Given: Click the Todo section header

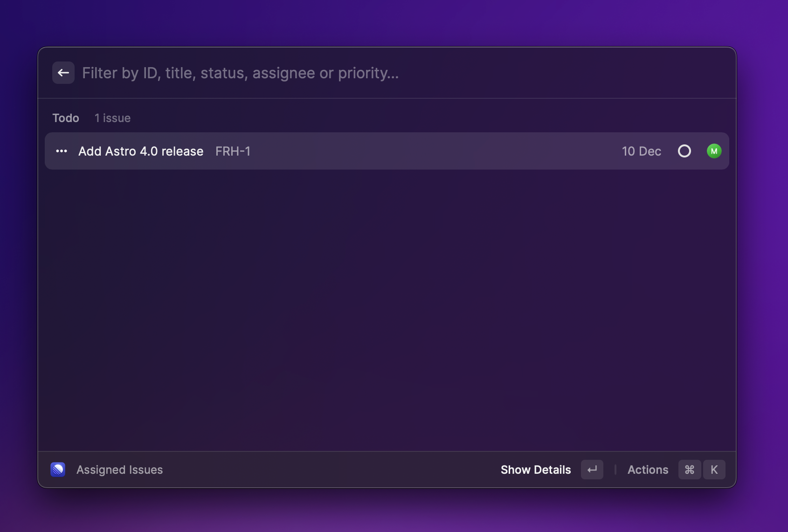Looking at the screenshot, I should pos(66,118).
